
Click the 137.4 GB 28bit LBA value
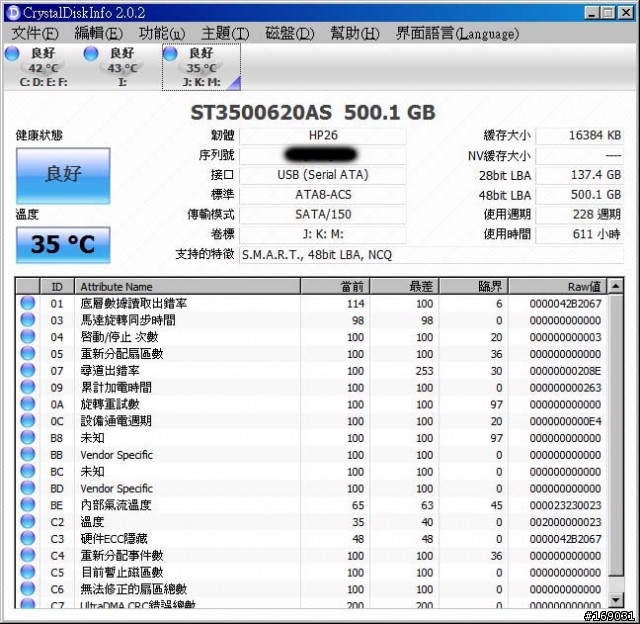pyautogui.click(x=579, y=175)
